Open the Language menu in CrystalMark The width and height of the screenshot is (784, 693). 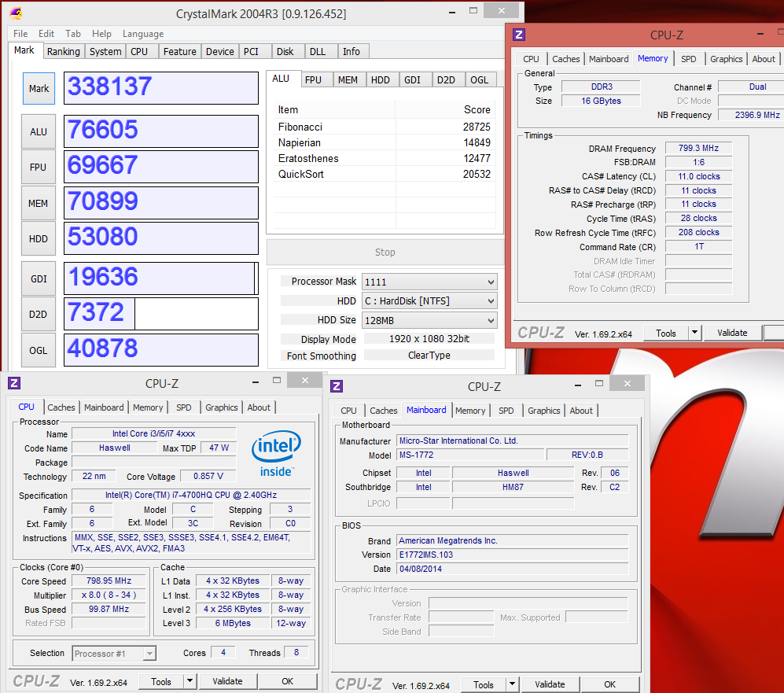click(x=143, y=34)
